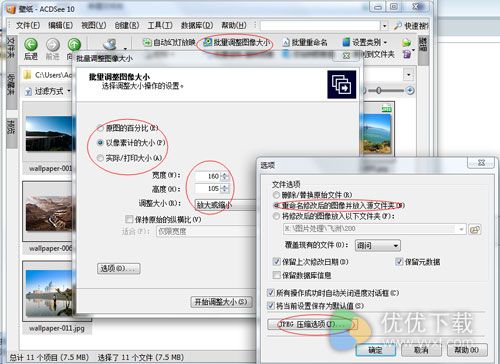This screenshot has height=364, width=500.
Task: Click the zoom-in plus icon beside slider
Action: coord(410,90)
